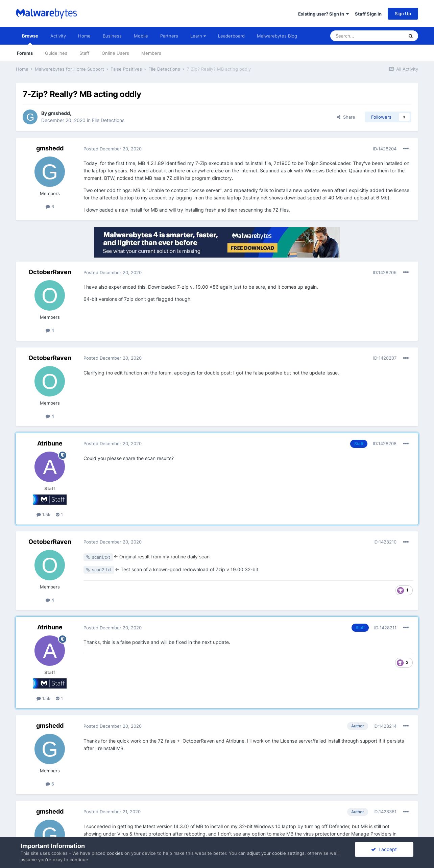Screen dimensions: 434x868
Task: Open the cookies link in banner
Action: 115,853
